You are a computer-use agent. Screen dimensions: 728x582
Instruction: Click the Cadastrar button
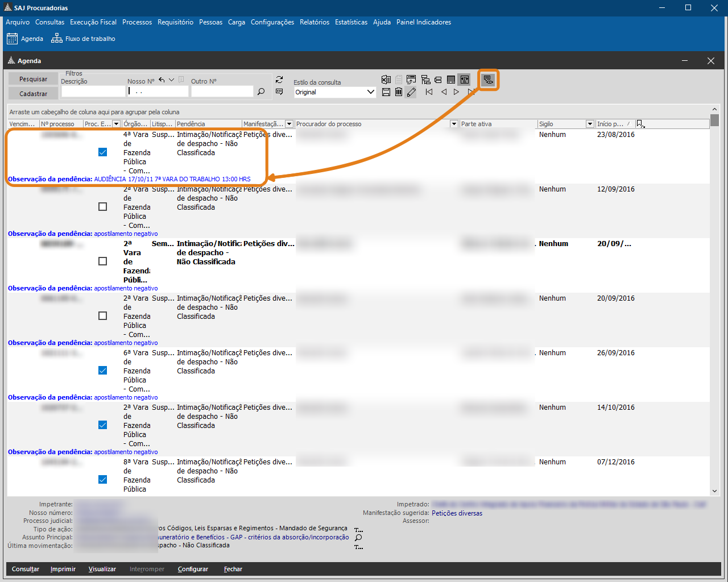tap(33, 94)
